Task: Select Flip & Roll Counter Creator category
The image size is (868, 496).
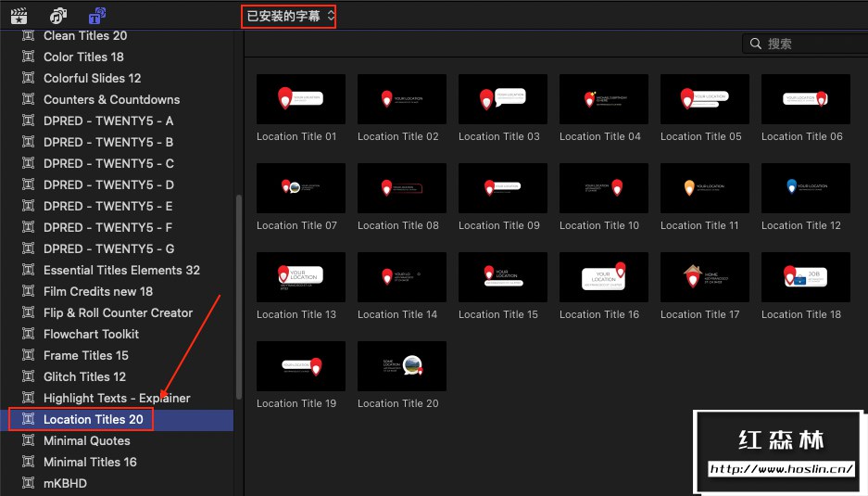Action: click(x=117, y=312)
